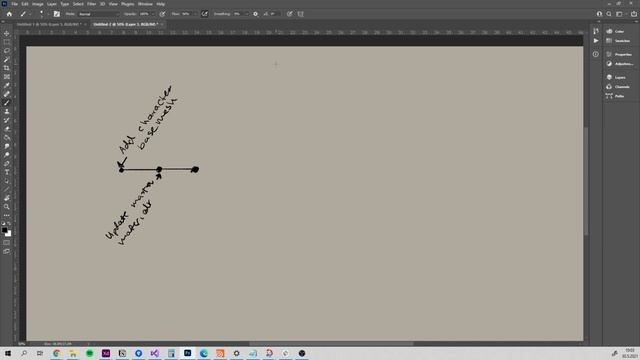The width and height of the screenshot is (640, 360).
Task: Open the Swatches panel
Action: click(618, 41)
